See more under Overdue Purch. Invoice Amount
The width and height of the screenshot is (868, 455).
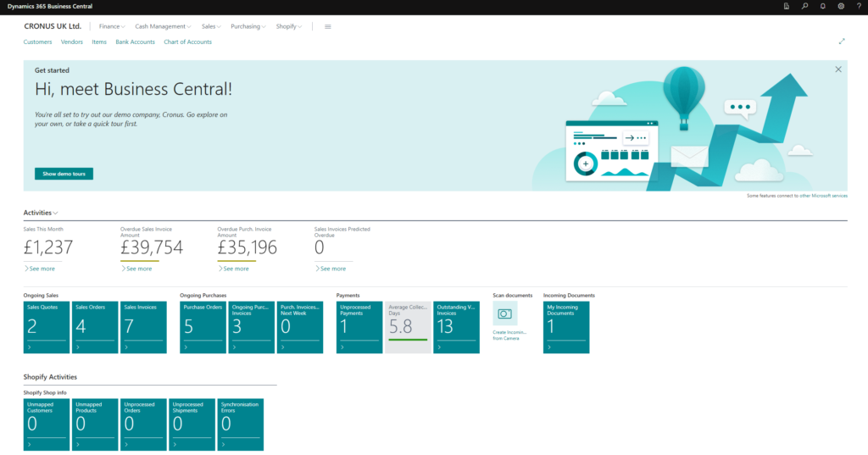[233, 269]
